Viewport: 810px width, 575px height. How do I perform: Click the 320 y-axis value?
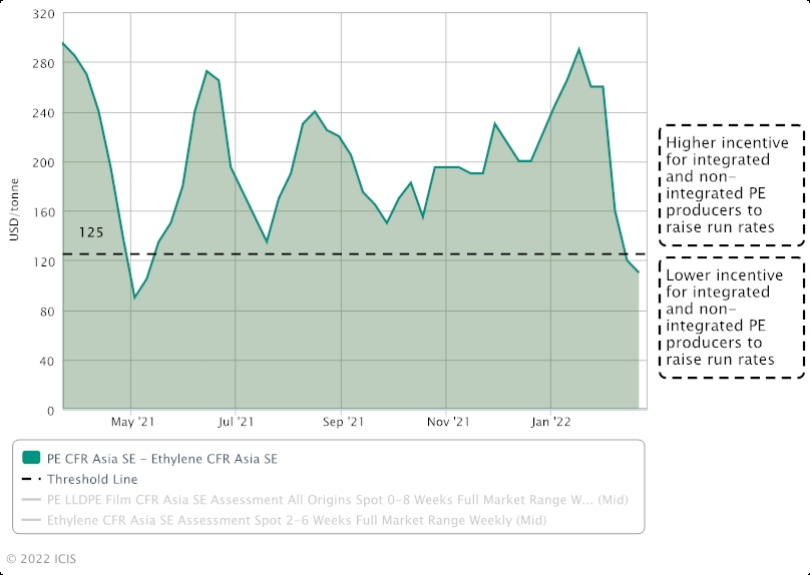tap(43, 14)
